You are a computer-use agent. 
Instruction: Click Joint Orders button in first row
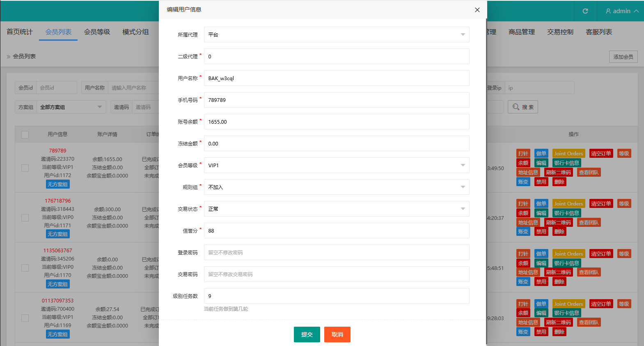coord(568,154)
